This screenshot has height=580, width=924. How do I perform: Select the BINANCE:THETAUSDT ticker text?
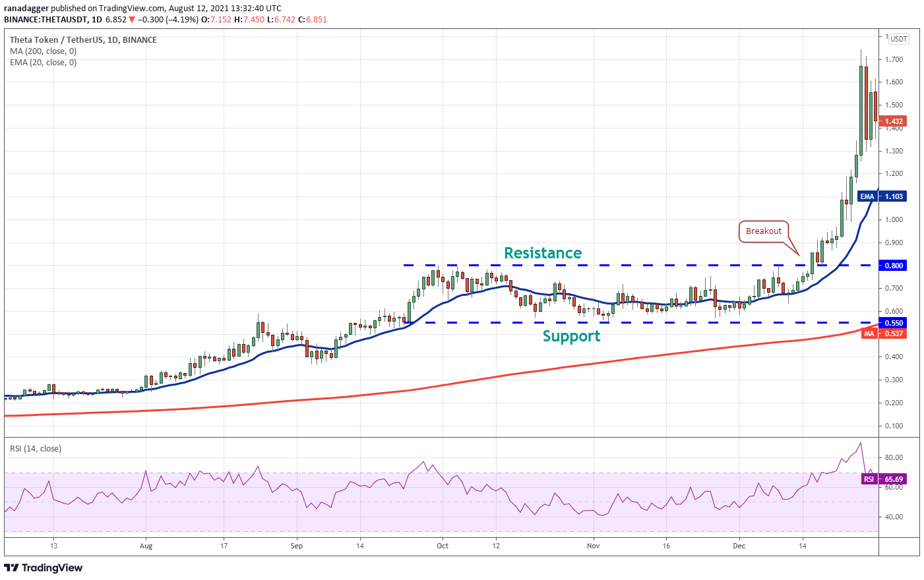point(46,20)
